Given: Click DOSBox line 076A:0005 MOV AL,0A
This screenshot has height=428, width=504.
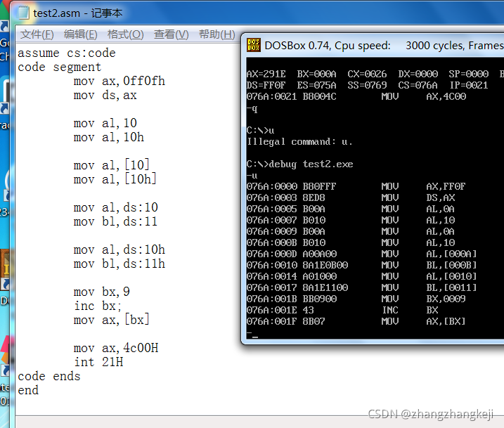Looking at the screenshot, I should (351, 209).
